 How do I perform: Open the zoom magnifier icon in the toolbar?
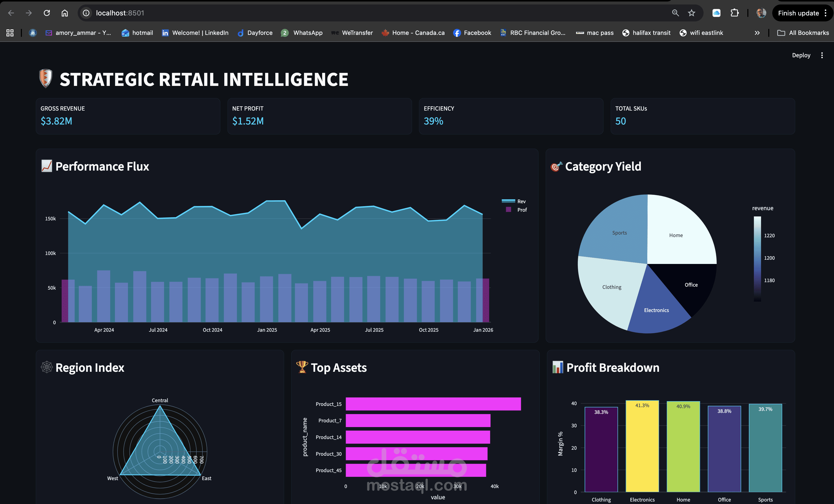tap(675, 13)
